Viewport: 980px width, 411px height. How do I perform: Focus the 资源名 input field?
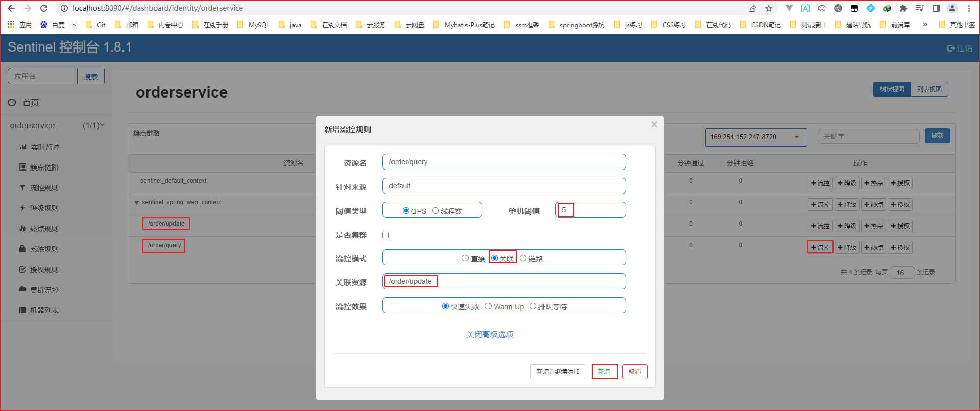click(x=504, y=162)
